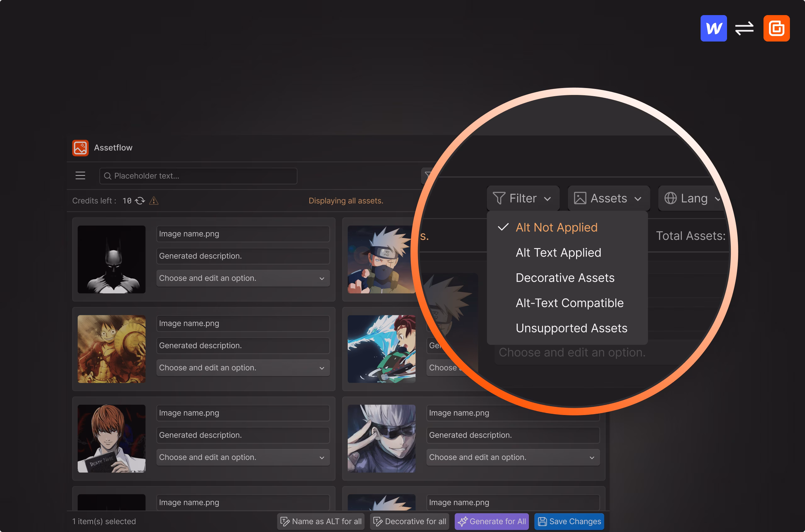Click Generate for All button

click(x=491, y=522)
